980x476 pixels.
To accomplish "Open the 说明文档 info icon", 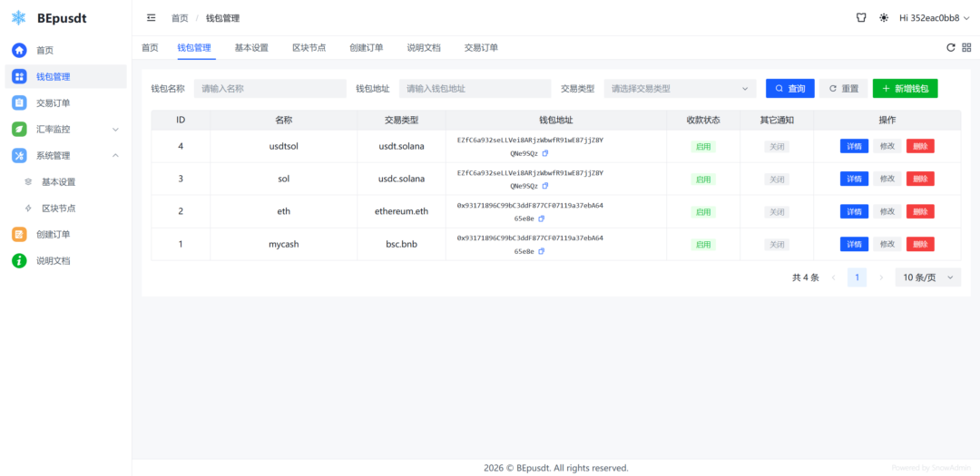I will [x=19, y=260].
